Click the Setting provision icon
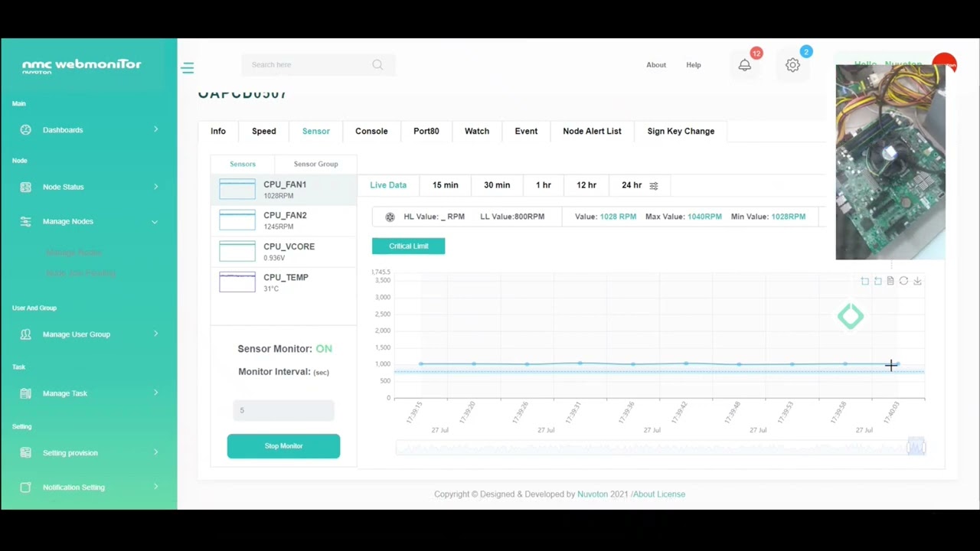This screenshot has width=980, height=551. click(26, 453)
